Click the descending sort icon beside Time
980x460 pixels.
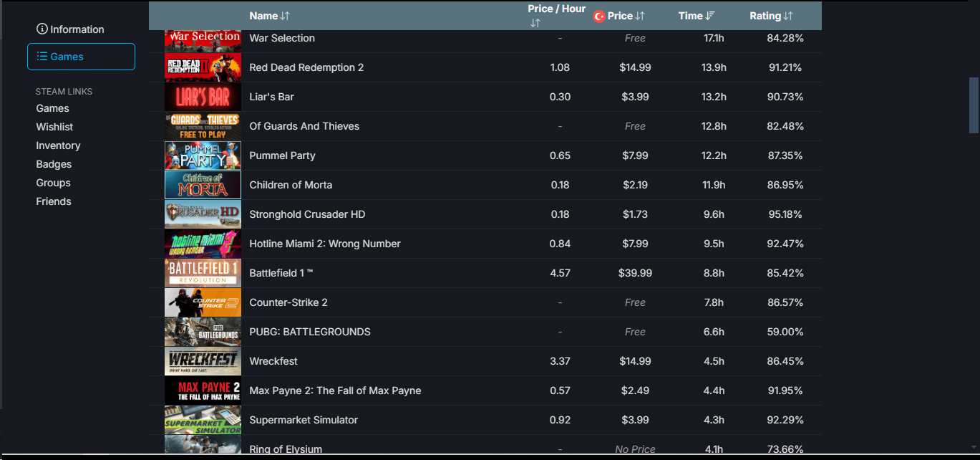pos(710,16)
